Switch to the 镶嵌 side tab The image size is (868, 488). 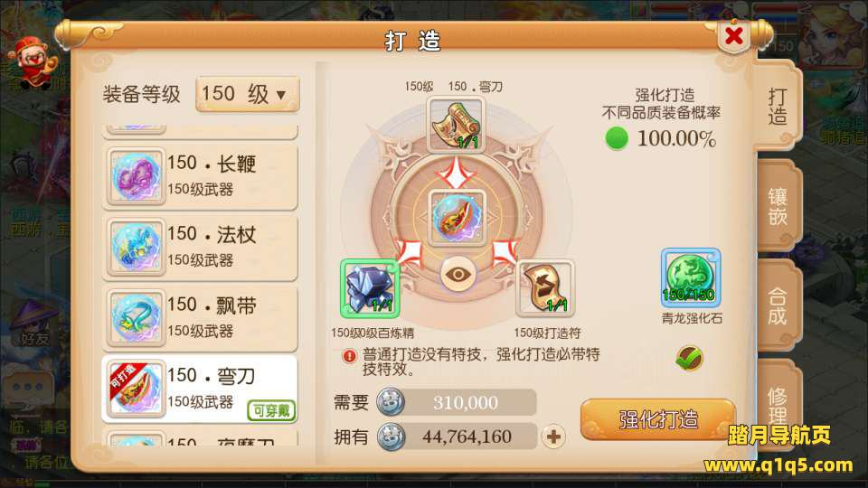point(777,206)
